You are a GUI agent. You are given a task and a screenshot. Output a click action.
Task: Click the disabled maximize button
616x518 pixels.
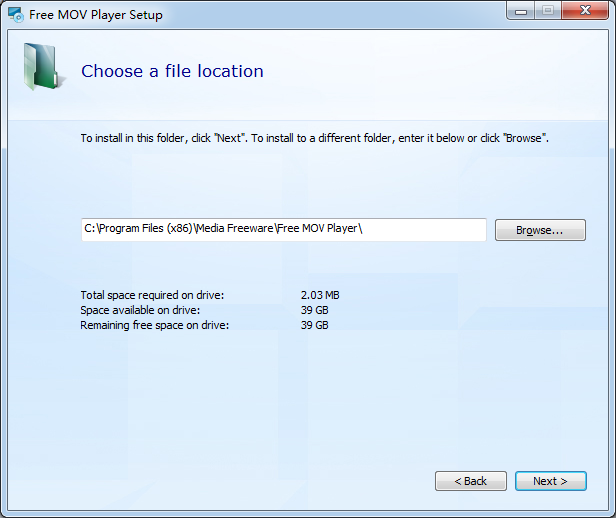548,11
